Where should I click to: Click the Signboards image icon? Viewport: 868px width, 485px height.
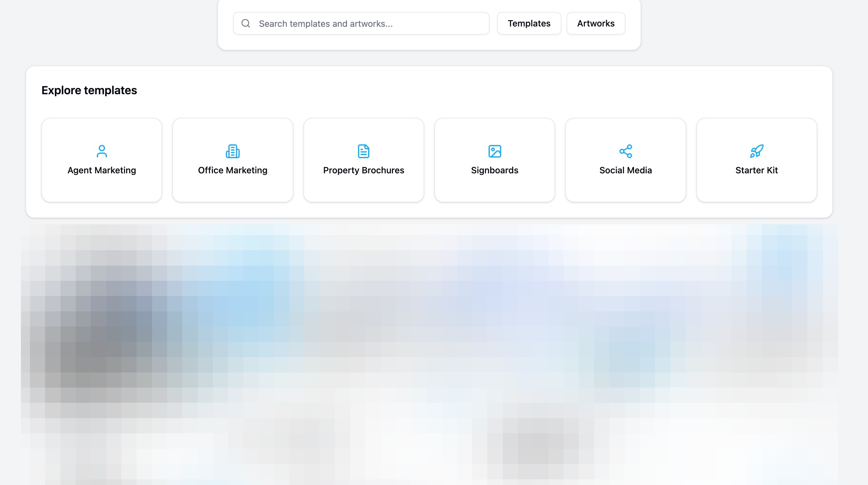[x=495, y=151]
